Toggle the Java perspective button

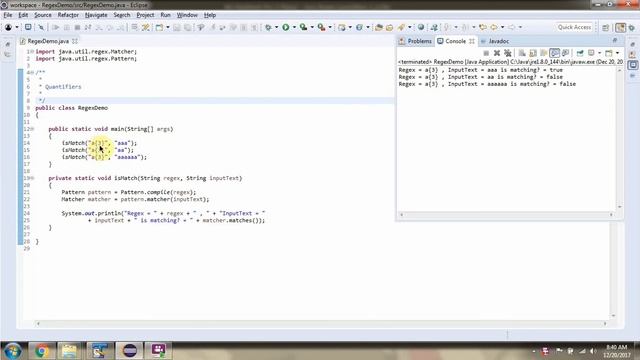point(620,27)
